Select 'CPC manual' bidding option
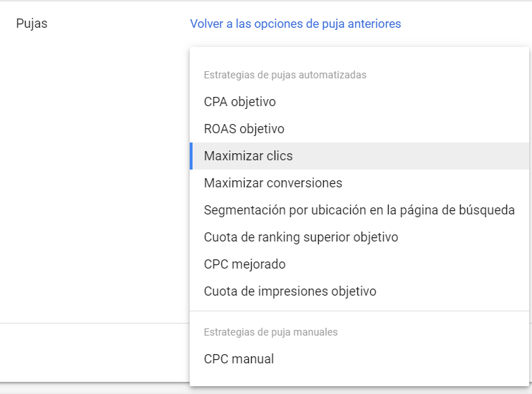Screen dimensions: 532x394 pyautogui.click(x=239, y=359)
